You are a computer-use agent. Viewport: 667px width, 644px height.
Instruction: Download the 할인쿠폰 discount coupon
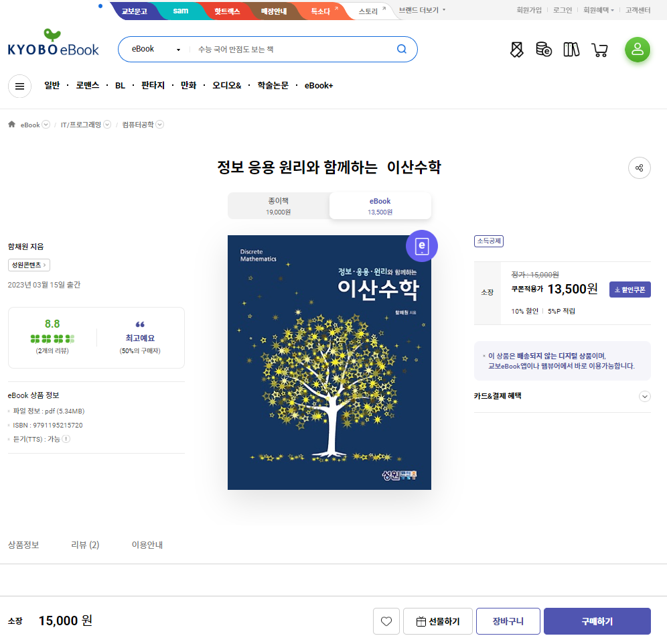point(629,289)
